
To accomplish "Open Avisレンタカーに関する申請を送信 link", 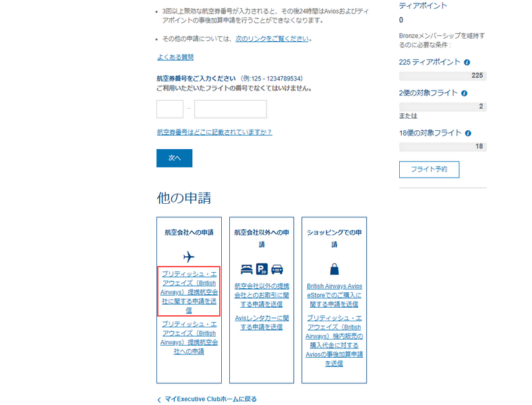I will coord(262,323).
